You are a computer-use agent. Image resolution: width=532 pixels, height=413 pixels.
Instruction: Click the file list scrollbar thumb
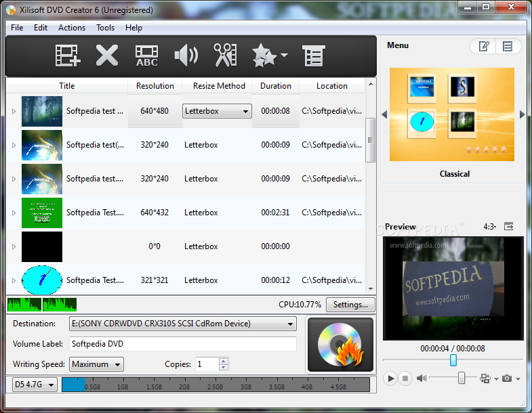click(371, 140)
